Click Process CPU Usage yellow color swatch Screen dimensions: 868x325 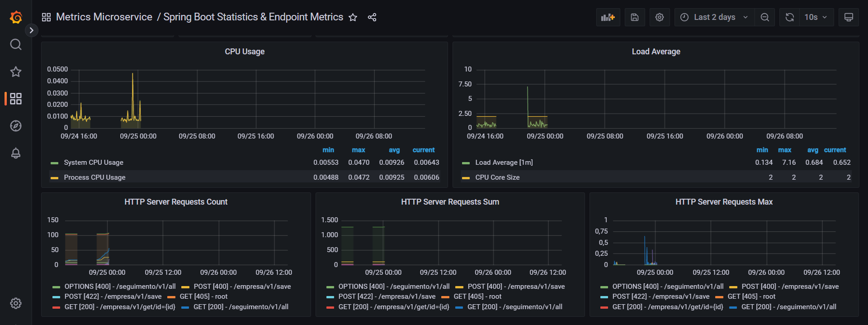click(55, 178)
